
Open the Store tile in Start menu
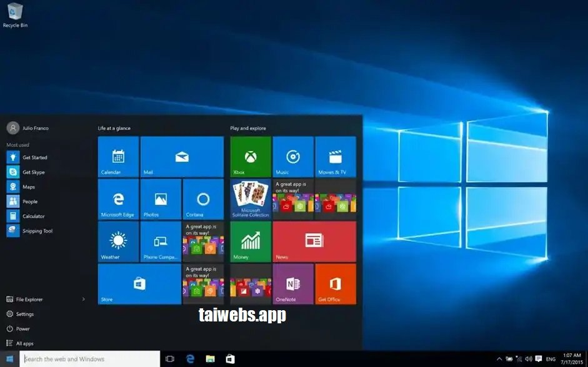pos(139,284)
